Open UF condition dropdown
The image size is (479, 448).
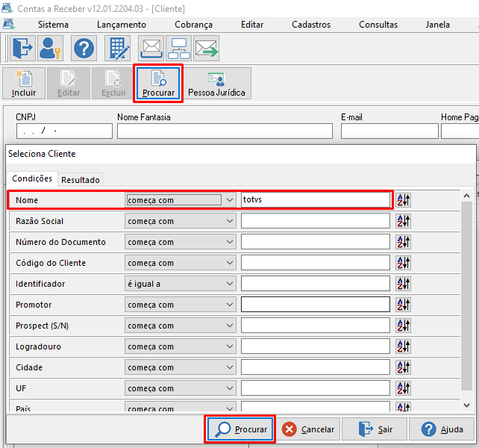[x=181, y=388]
